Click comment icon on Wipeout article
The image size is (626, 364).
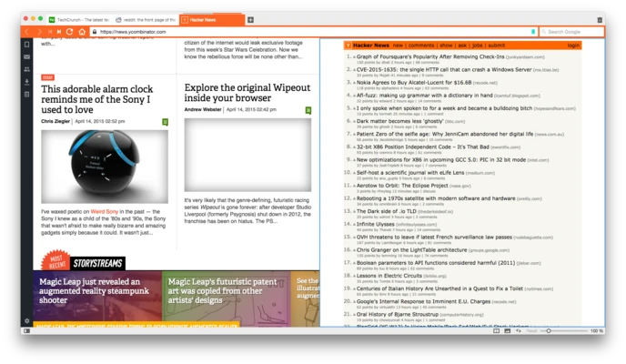[308, 110]
